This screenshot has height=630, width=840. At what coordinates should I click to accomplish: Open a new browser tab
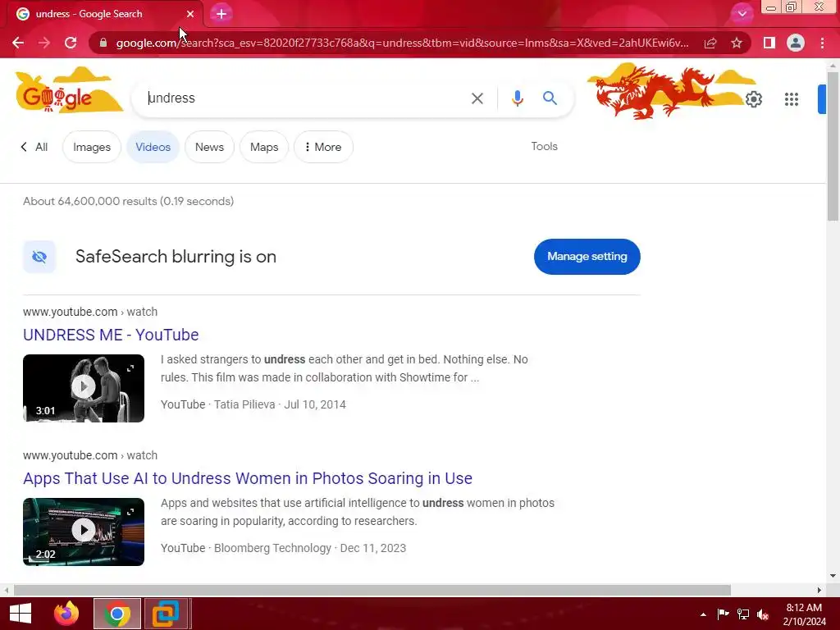point(221,14)
